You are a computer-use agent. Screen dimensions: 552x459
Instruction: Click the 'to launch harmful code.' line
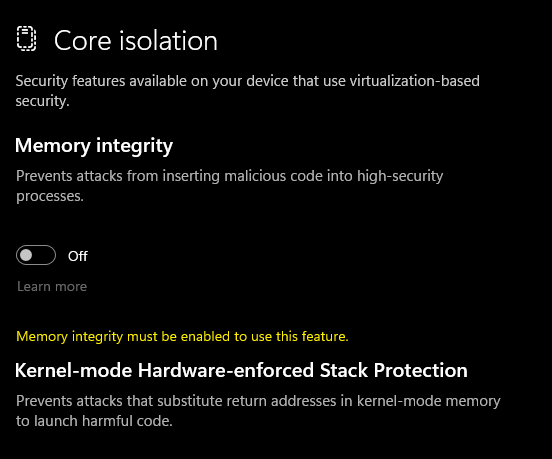(x=94, y=421)
